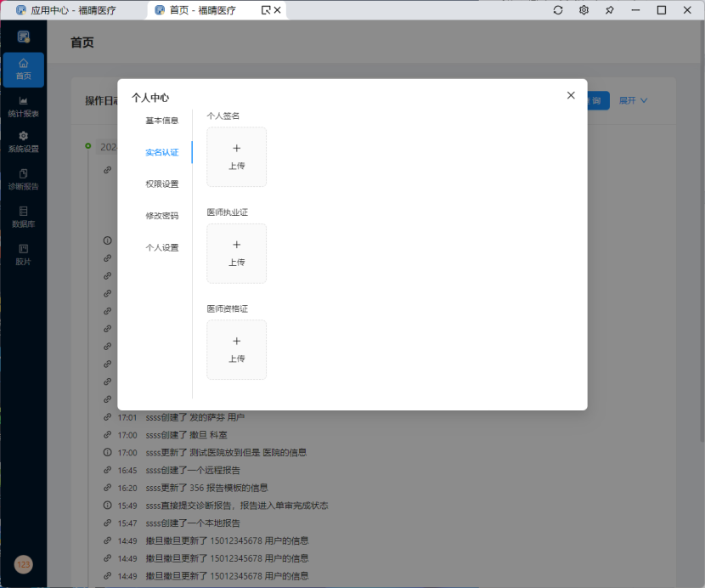The image size is (705, 588).
Task: Select 个人设置 in personal center
Action: pyautogui.click(x=161, y=247)
